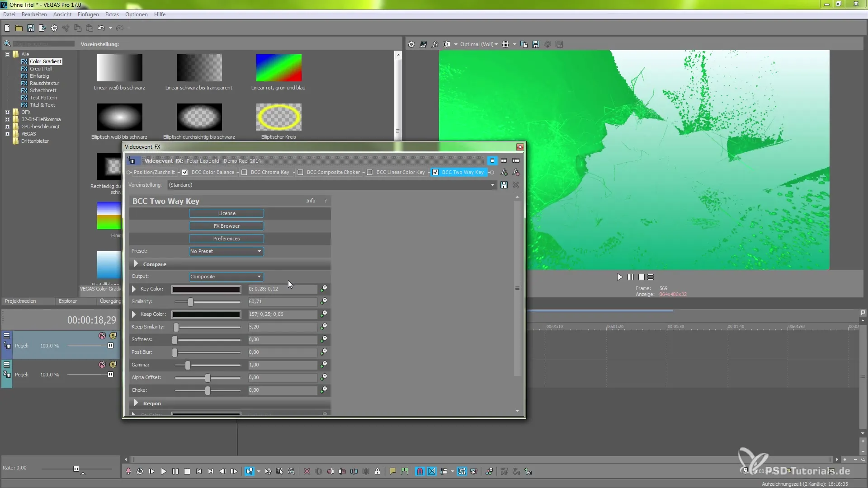Toggle preview on external monitor icon
868x488 pixels.
(x=423, y=44)
